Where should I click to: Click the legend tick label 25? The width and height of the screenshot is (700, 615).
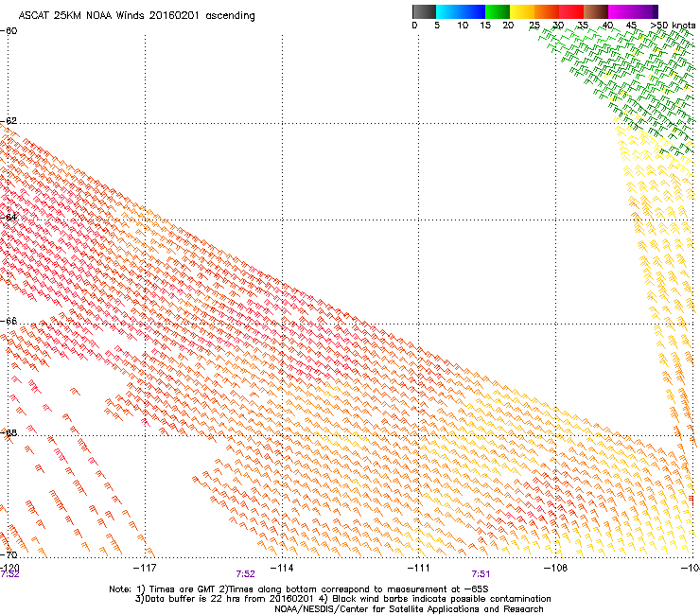[534, 26]
